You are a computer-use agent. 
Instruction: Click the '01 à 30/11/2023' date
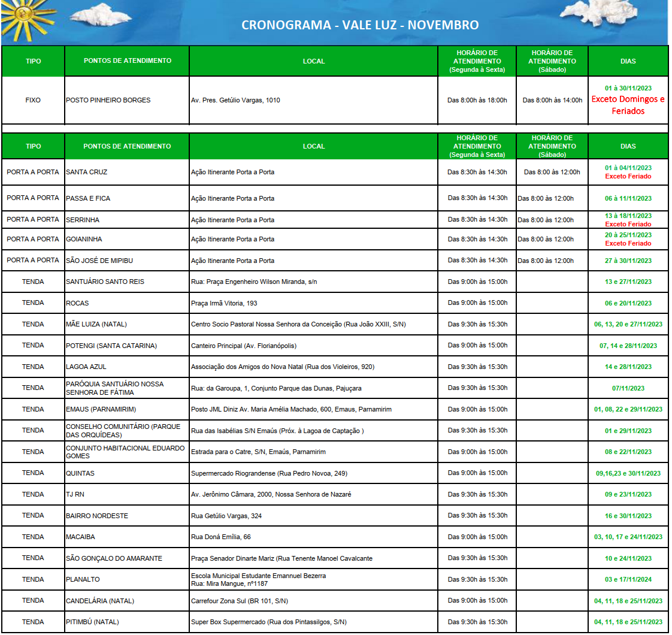628,88
